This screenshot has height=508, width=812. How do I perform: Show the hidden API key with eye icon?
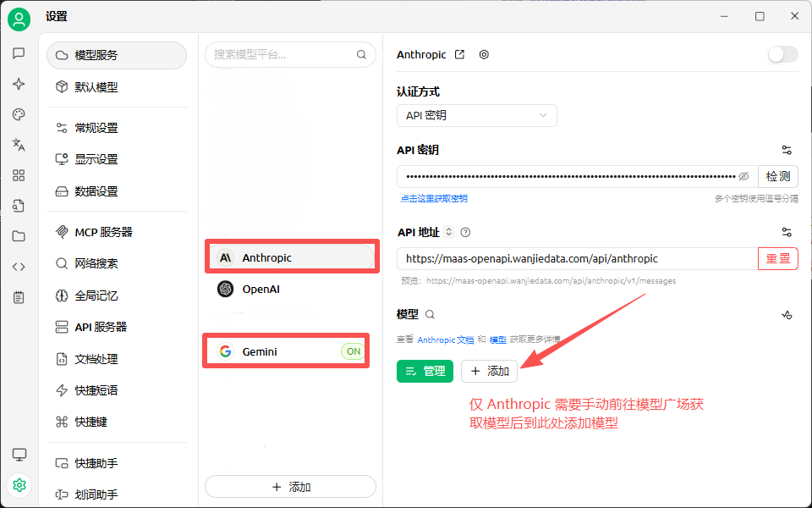(744, 177)
